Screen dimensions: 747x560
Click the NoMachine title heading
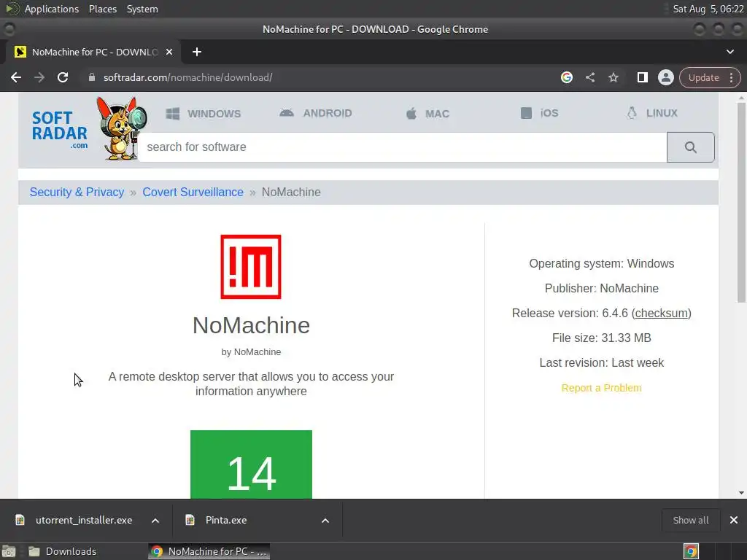[x=251, y=326]
